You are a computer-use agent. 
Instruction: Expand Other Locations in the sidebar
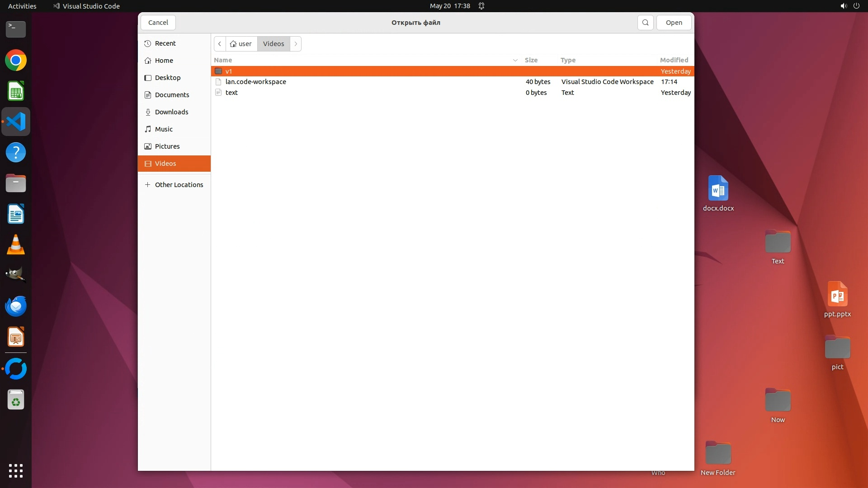tap(179, 185)
